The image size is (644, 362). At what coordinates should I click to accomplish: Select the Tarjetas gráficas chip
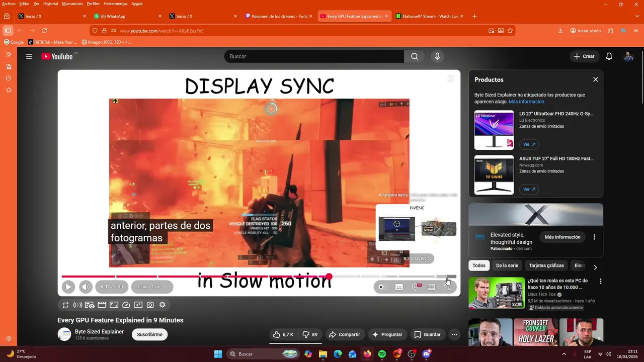(546, 265)
